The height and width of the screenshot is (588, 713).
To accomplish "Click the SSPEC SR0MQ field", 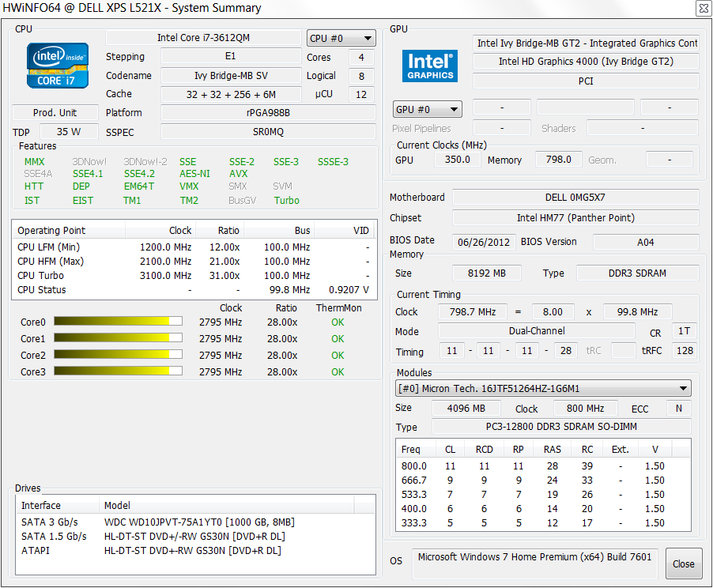I will [x=268, y=131].
